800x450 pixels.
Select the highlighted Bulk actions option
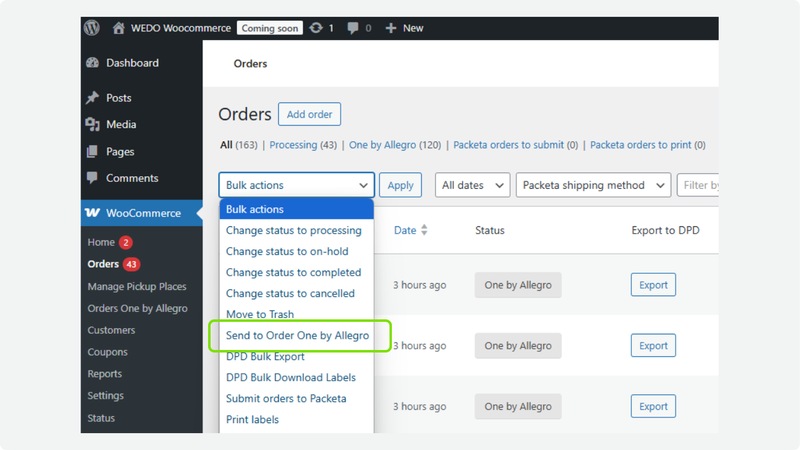[x=296, y=209]
